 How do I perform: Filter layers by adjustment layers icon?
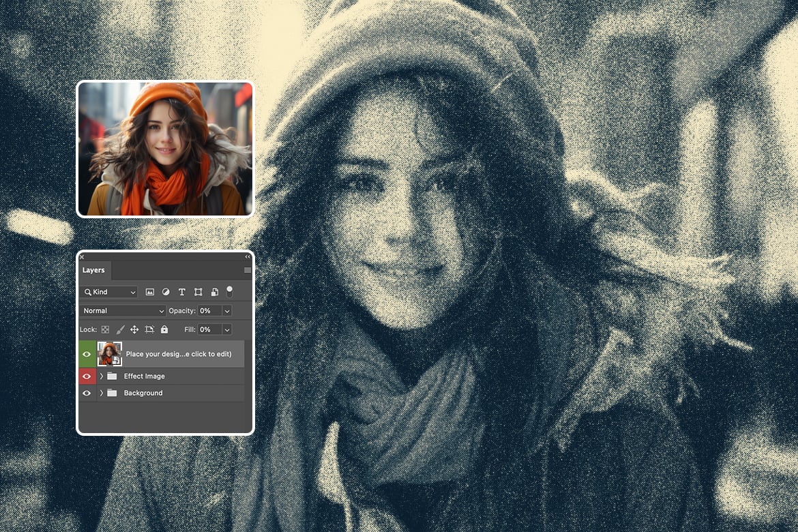pyautogui.click(x=166, y=292)
